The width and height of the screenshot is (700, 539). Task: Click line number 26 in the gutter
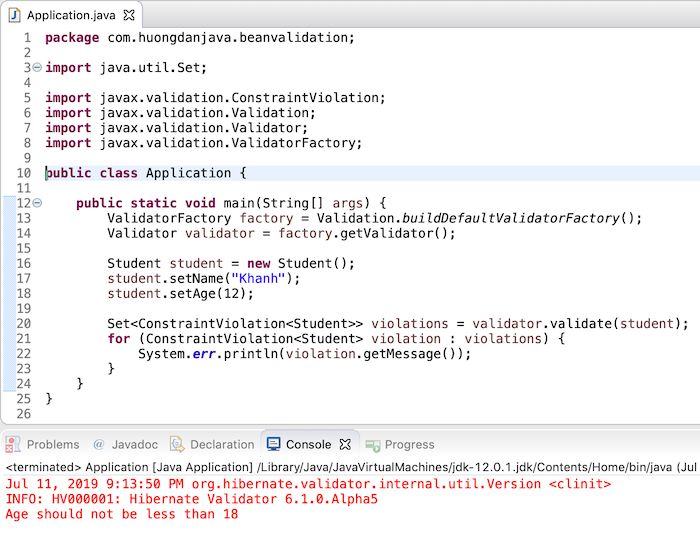coord(24,414)
